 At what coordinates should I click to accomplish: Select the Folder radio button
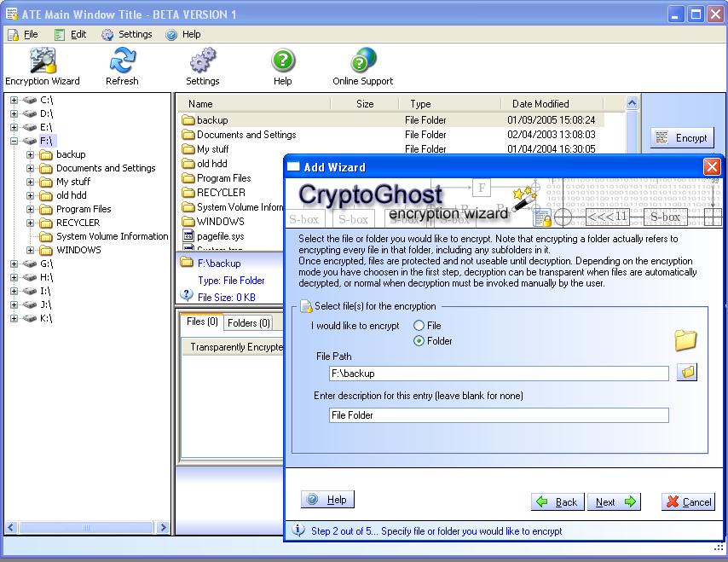419,341
